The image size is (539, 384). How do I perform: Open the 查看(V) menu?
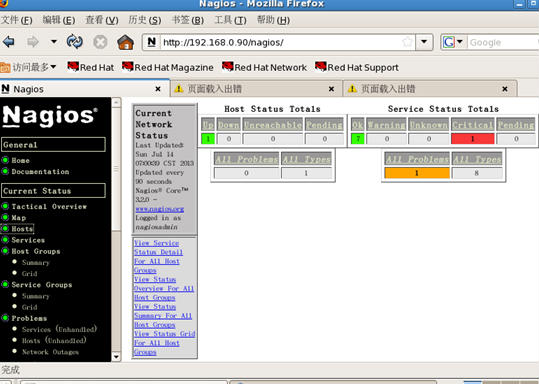[x=102, y=20]
